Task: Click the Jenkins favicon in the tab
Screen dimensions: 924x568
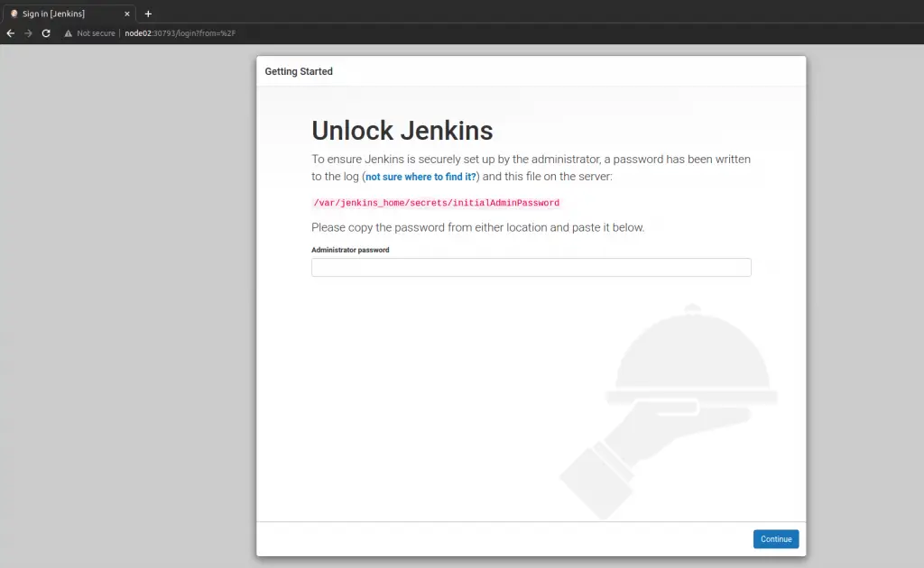Action: [x=14, y=14]
